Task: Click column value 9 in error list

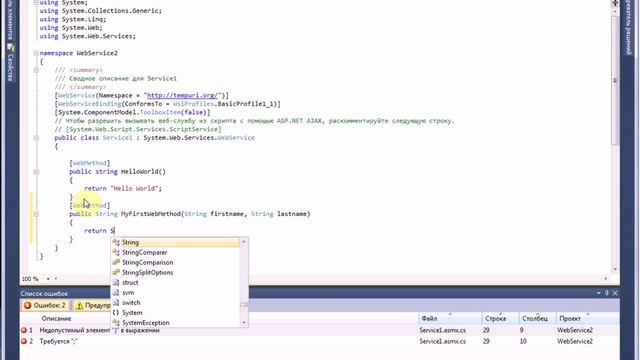Action: (522, 330)
